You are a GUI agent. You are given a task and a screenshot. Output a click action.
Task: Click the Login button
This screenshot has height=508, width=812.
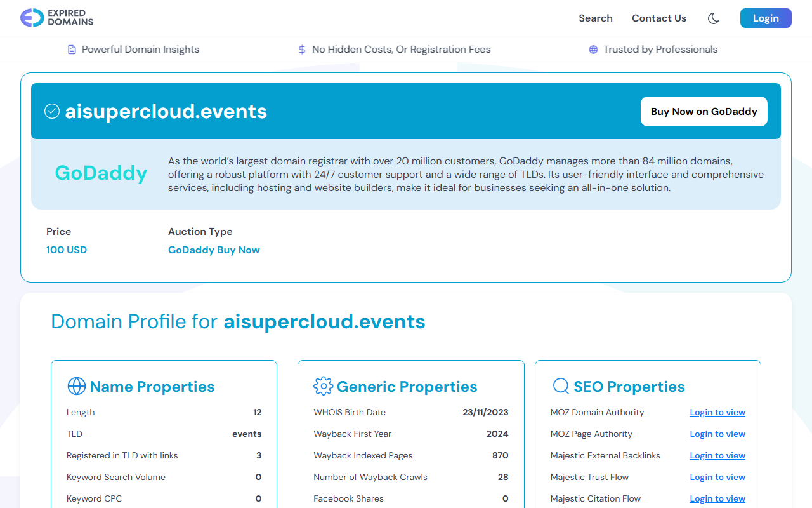click(766, 18)
